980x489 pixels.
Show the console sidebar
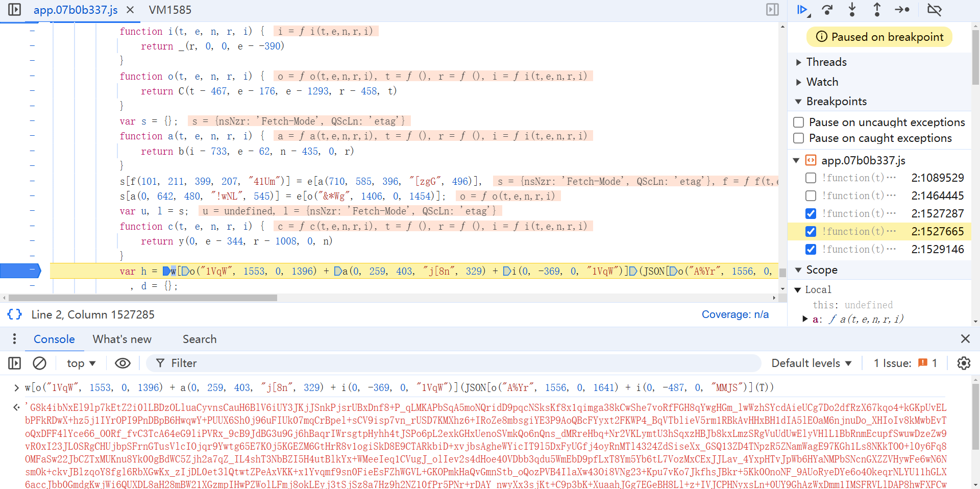[14, 363]
